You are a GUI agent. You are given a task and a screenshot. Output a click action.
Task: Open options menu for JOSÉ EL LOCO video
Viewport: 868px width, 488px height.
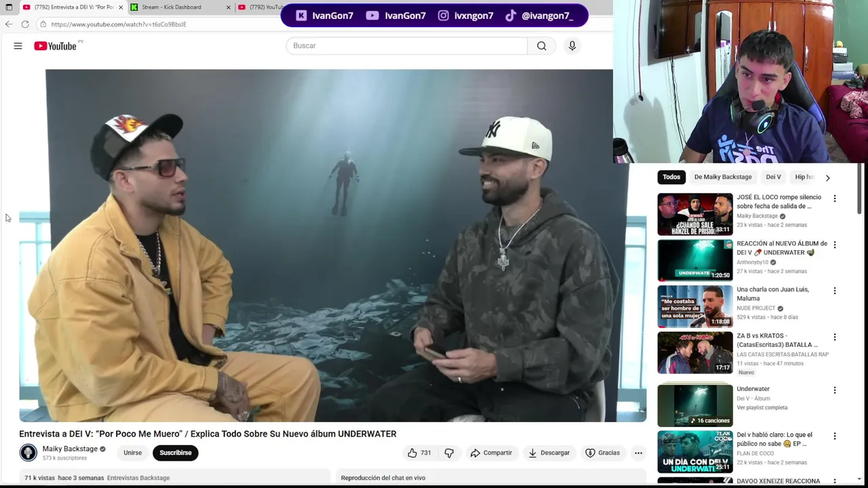835,199
